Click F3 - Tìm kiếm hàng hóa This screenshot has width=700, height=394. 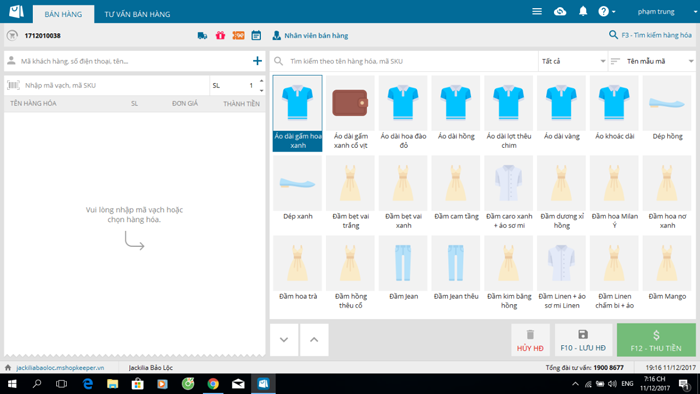[650, 35]
